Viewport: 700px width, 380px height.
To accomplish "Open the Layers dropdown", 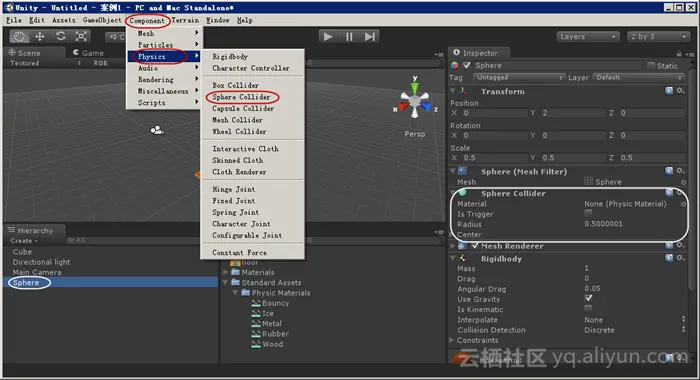I will point(588,37).
